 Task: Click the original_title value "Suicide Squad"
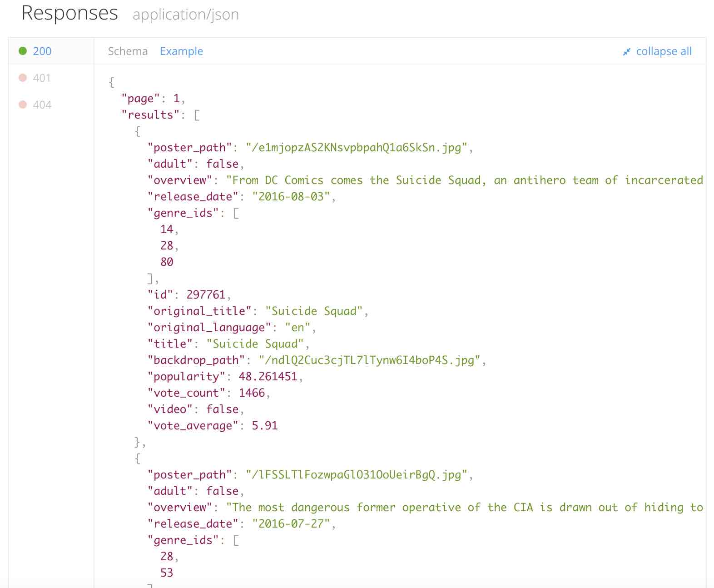(314, 311)
